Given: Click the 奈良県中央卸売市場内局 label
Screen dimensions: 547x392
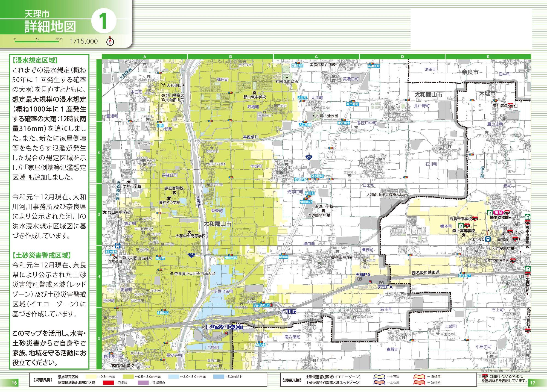Looking at the screenshot, I should coord(194,273).
